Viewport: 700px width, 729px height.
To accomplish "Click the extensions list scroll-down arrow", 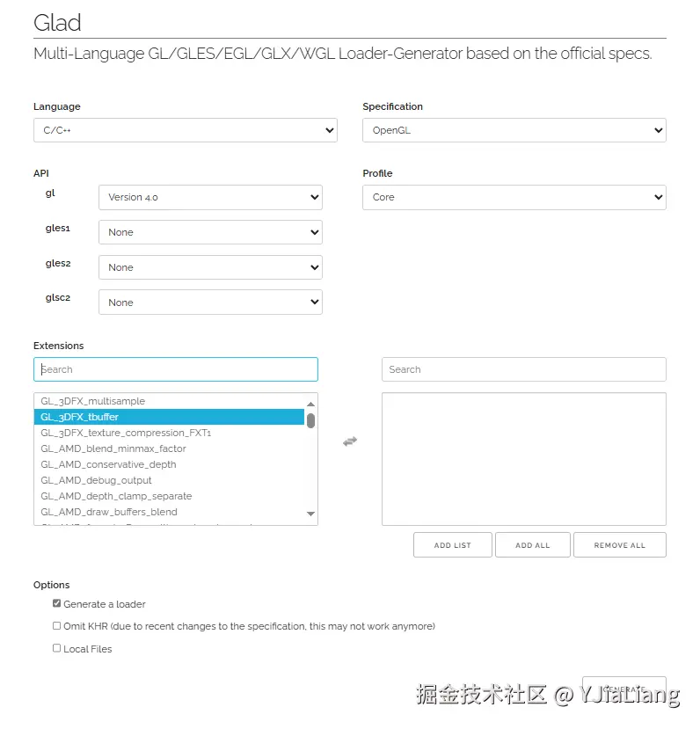I will coord(311,514).
